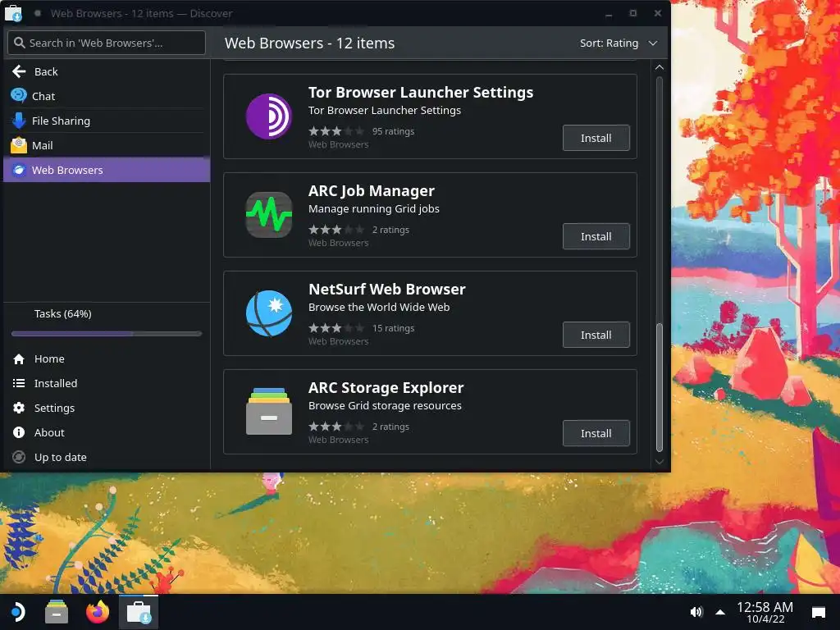Click the 15 ratings text of NetSurf
The width and height of the screenshot is (840, 630).
[x=393, y=328]
